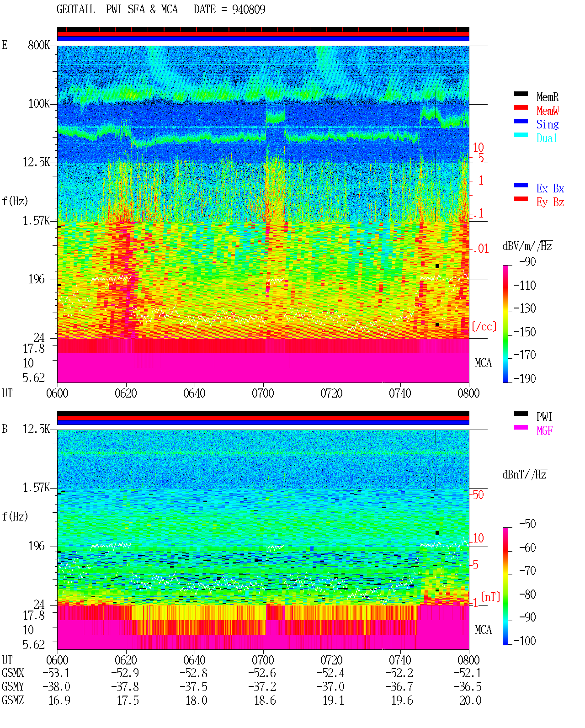
Task: Click the red .01 density scale mark
Action: pyautogui.click(x=480, y=249)
